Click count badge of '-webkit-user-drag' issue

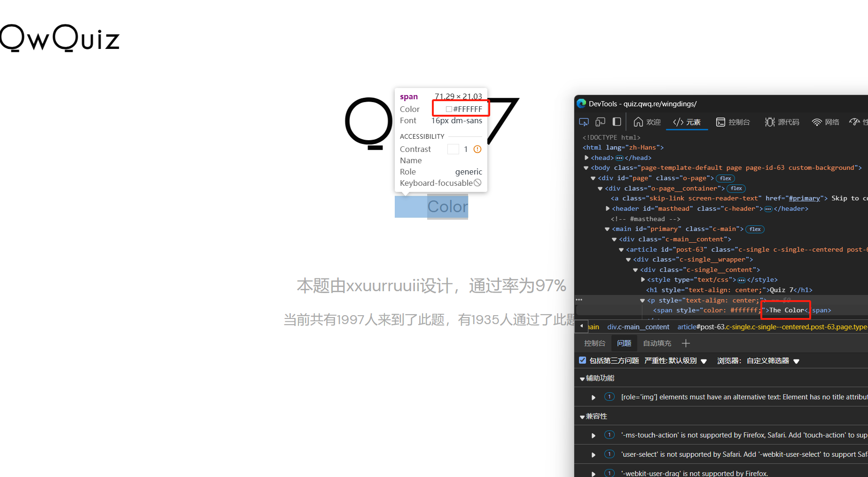609,473
